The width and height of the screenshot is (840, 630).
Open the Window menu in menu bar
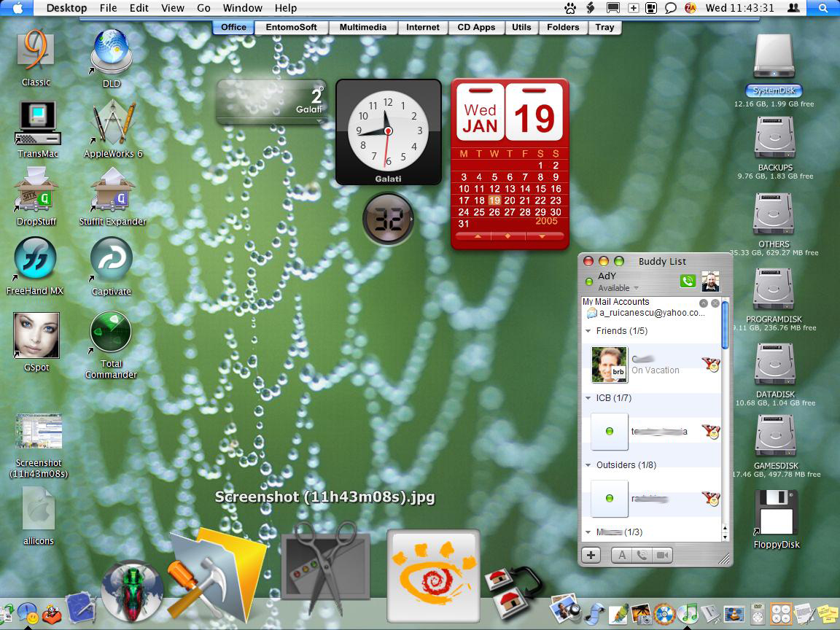tap(242, 8)
